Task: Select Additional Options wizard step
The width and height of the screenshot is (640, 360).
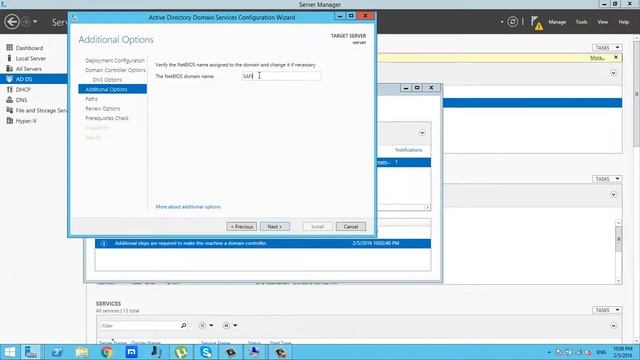Action: (112, 89)
